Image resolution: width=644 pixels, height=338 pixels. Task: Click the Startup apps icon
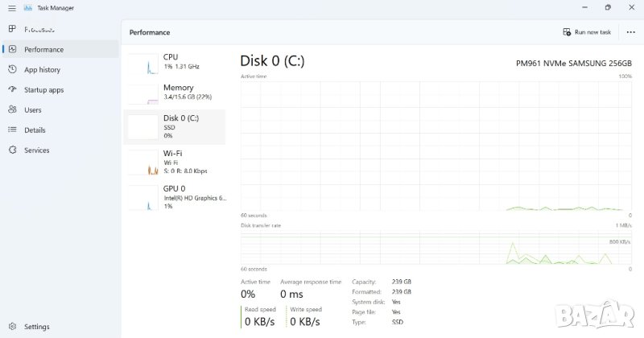coord(12,89)
